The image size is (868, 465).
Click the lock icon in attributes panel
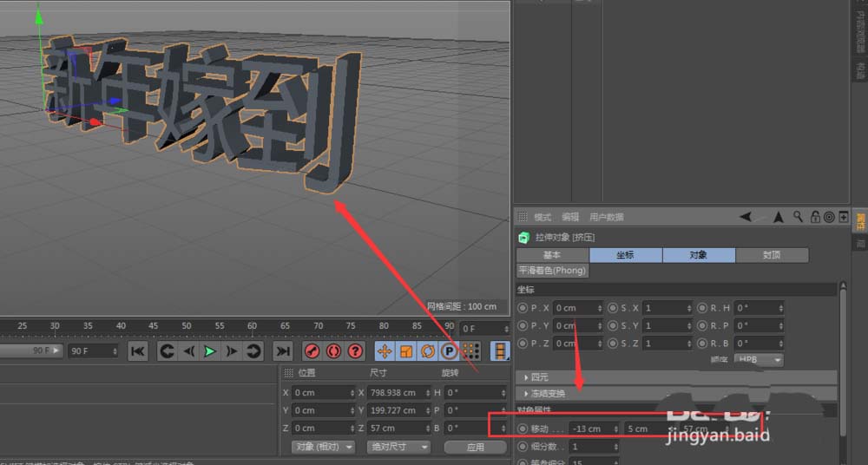click(814, 217)
